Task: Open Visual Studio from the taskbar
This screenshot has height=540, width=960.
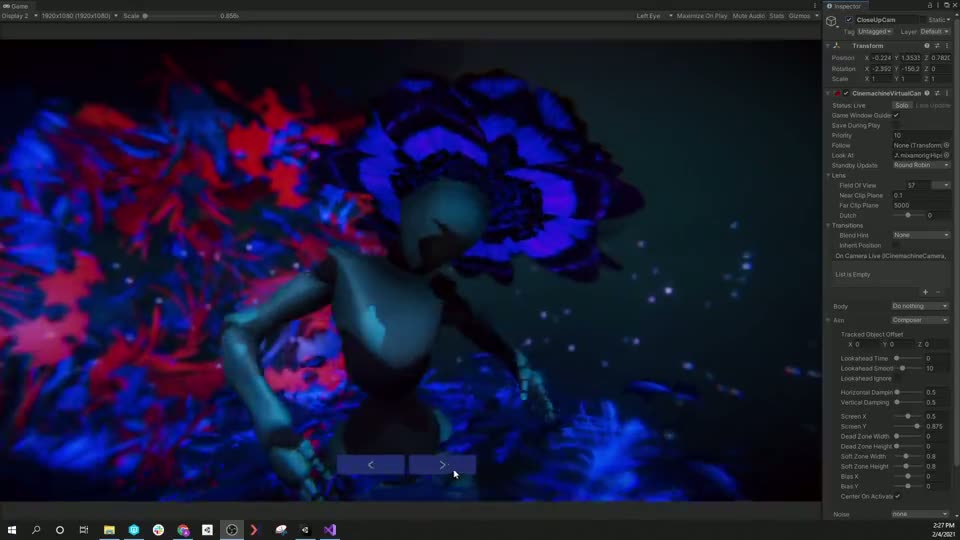Action: 330,530
